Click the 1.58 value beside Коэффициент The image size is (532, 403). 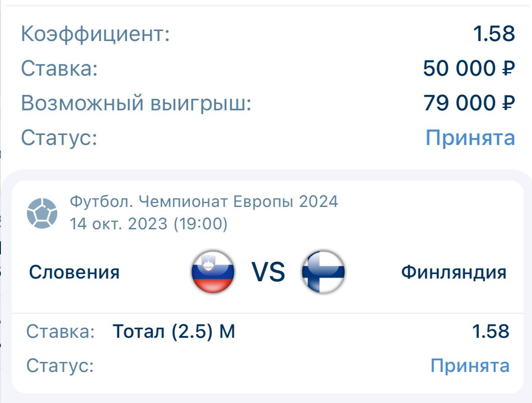pyautogui.click(x=494, y=34)
